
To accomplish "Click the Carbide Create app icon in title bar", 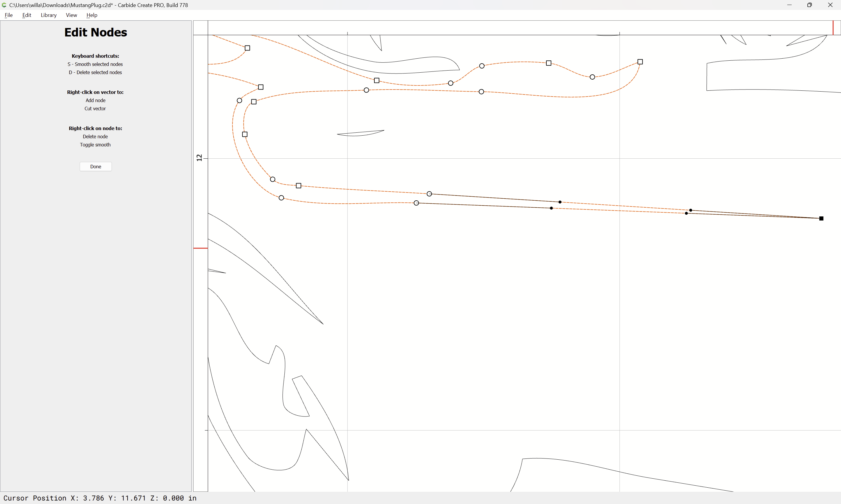I will (x=4, y=5).
